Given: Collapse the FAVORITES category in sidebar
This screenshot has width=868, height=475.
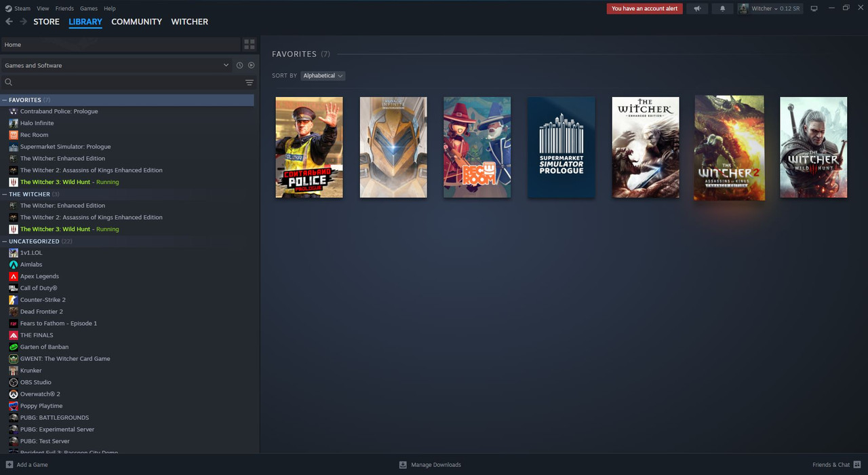Looking at the screenshot, I should tap(5, 100).
